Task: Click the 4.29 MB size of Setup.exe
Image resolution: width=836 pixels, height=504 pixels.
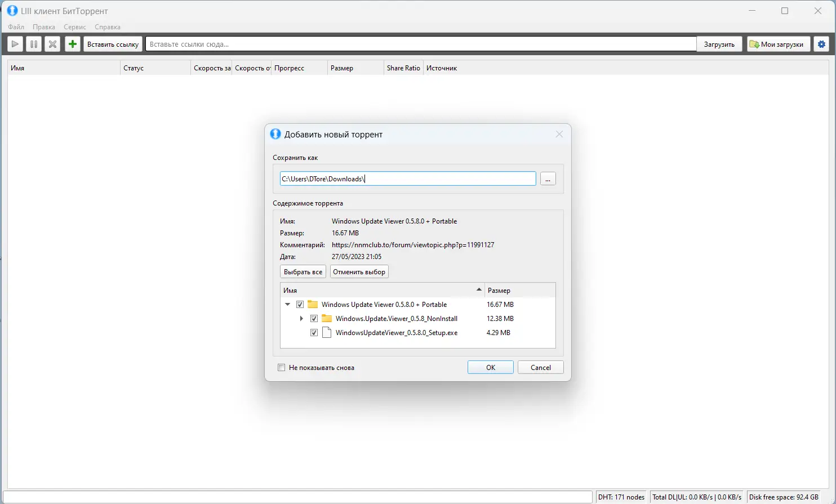Action: click(499, 332)
